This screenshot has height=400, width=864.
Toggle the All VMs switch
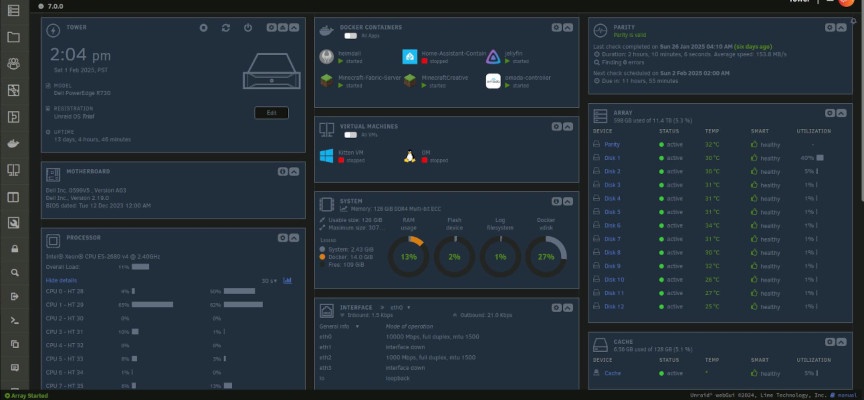click(x=350, y=135)
